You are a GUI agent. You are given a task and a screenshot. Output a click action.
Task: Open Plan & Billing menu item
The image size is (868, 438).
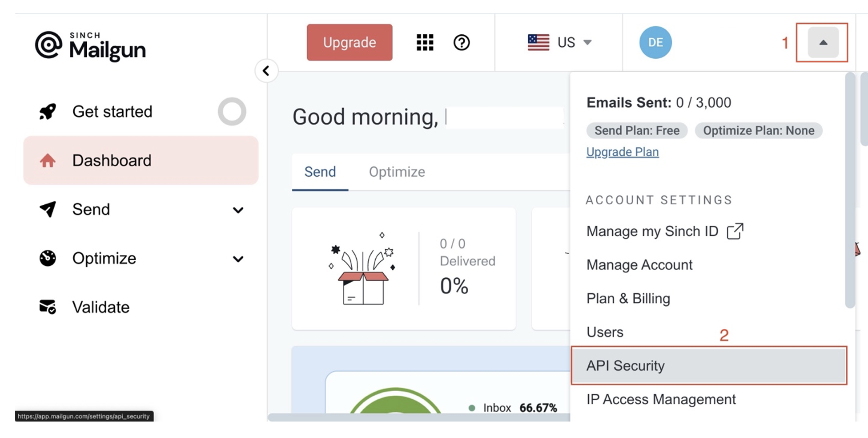pos(628,298)
